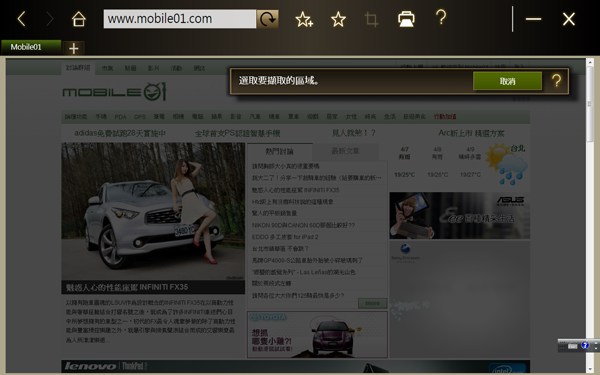Open the ASUS Eee banner ad

click(460, 215)
